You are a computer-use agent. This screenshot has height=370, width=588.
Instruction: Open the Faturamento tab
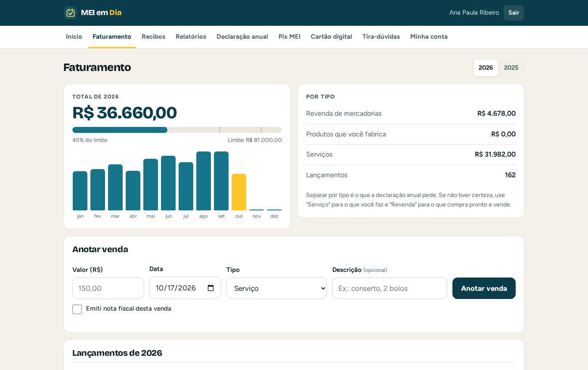click(112, 37)
